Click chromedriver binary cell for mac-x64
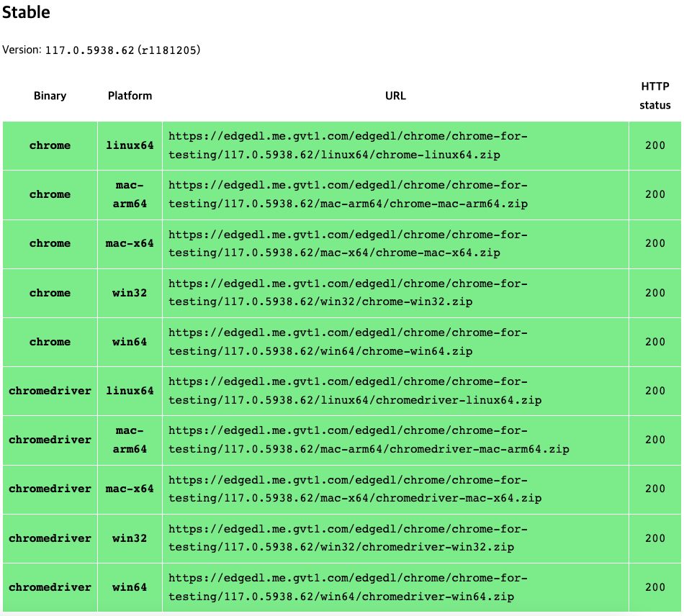The width and height of the screenshot is (684, 616). coord(50,489)
